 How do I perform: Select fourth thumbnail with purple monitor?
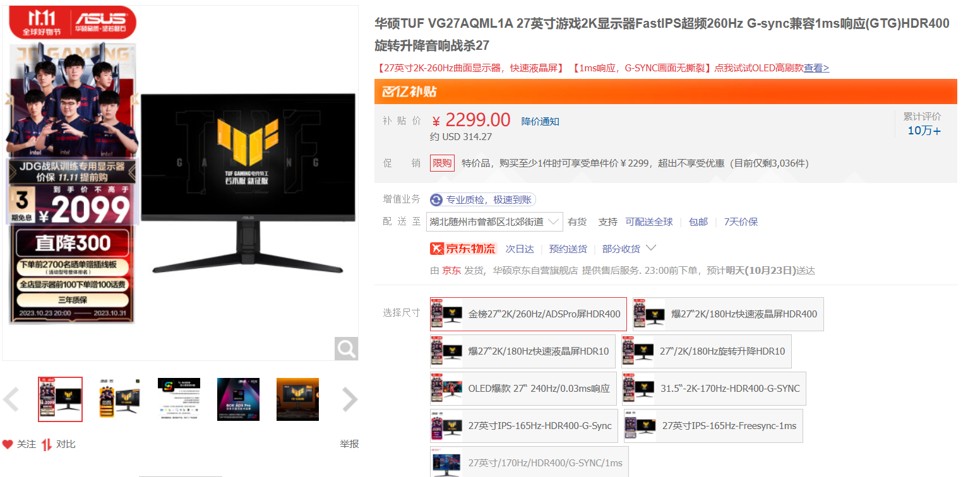point(239,399)
